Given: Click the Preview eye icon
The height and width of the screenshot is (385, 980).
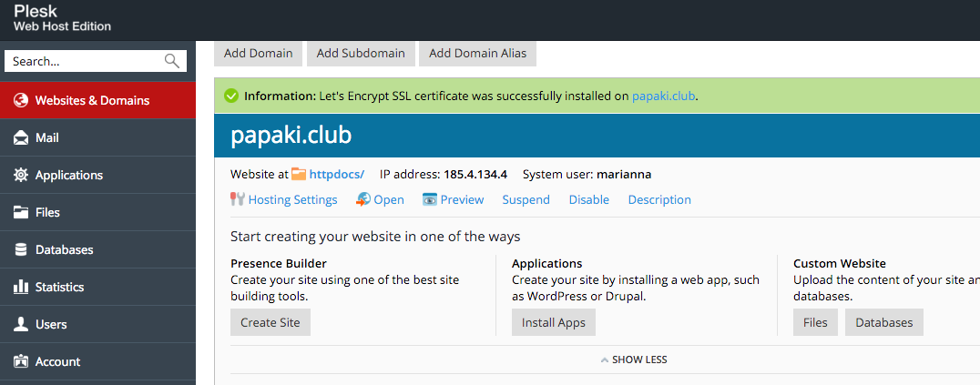Looking at the screenshot, I should pyautogui.click(x=429, y=199).
